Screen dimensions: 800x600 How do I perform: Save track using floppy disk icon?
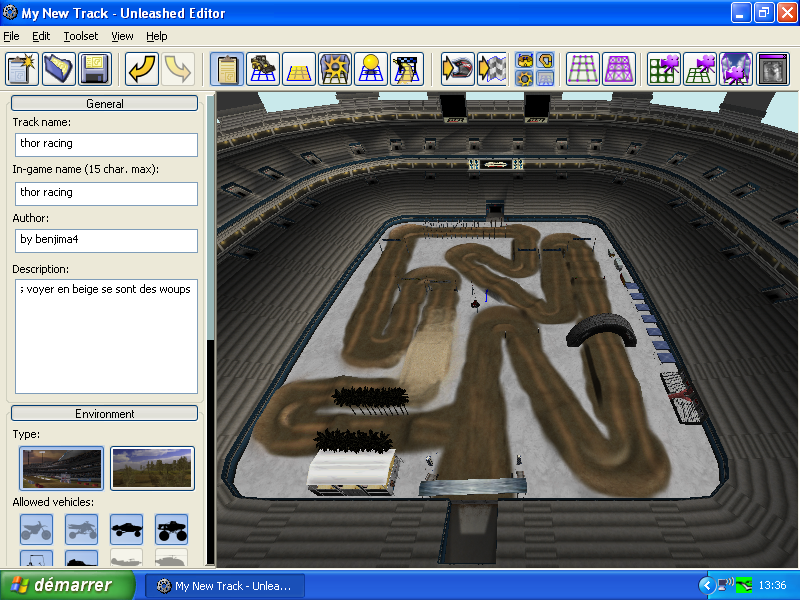click(95, 69)
